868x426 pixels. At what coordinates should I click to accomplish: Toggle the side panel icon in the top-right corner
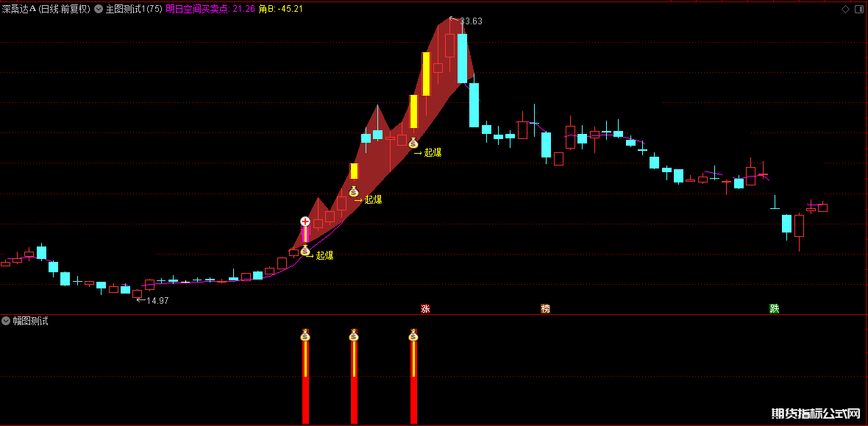(858, 9)
